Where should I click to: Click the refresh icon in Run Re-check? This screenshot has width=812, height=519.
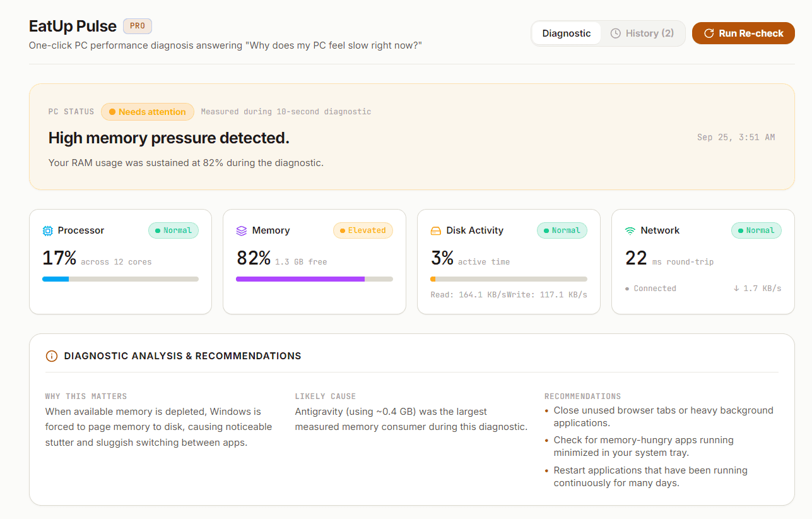[709, 33]
